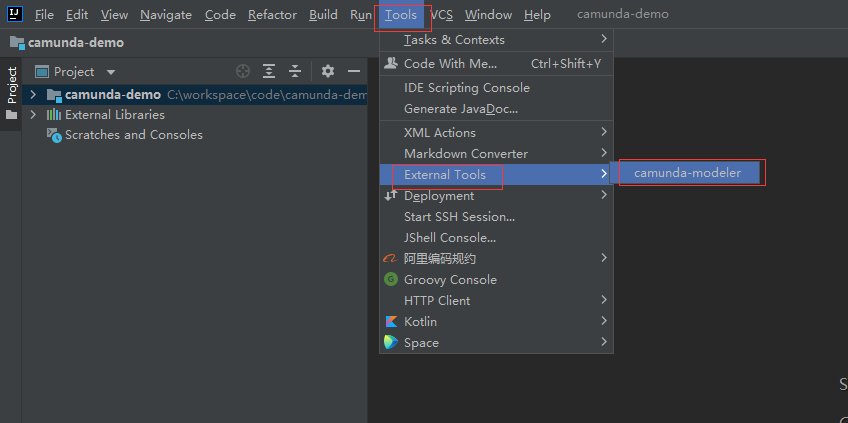This screenshot has width=848, height=423.
Task: Select Space menu entry
Action: tap(496, 342)
